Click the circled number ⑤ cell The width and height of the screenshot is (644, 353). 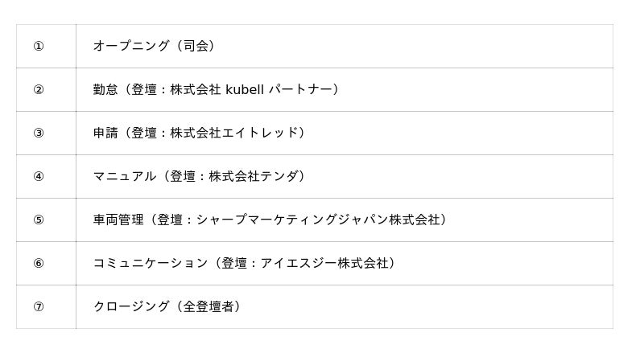click(x=39, y=220)
